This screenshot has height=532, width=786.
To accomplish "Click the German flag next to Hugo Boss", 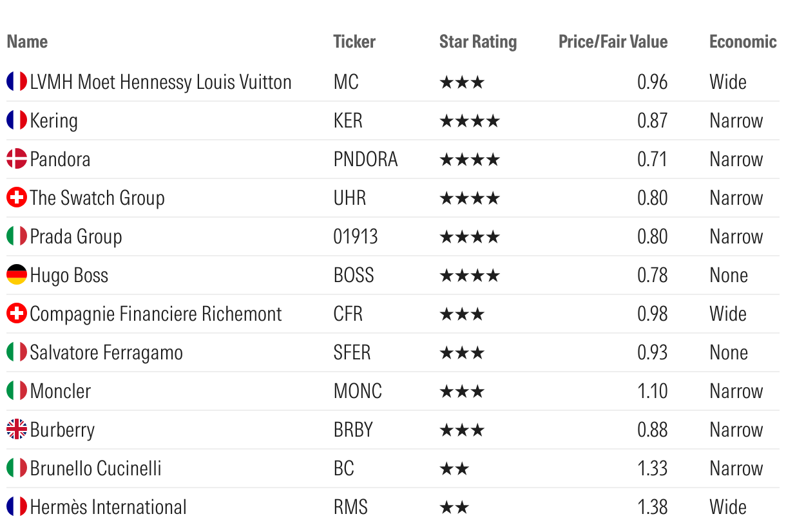I will [x=17, y=275].
